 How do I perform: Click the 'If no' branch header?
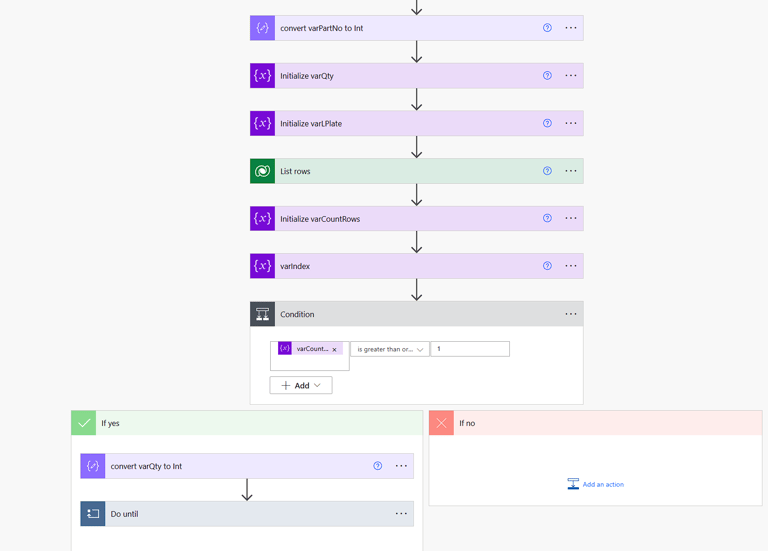coord(596,423)
